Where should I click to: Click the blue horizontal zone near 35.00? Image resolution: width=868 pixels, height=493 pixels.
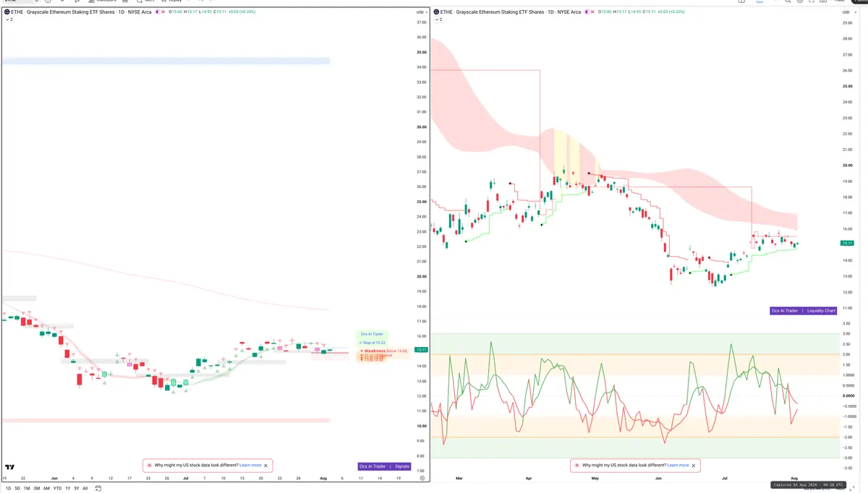pyautogui.click(x=165, y=61)
